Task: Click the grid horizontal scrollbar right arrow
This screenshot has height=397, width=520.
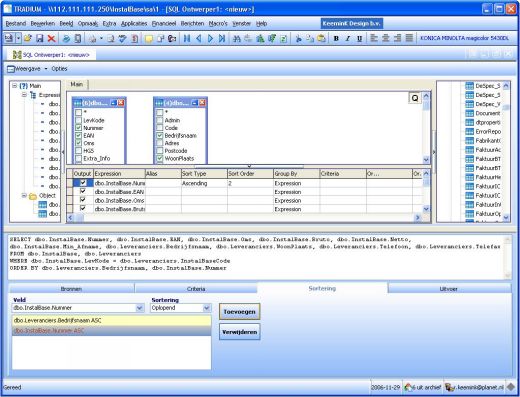Action: (418, 218)
